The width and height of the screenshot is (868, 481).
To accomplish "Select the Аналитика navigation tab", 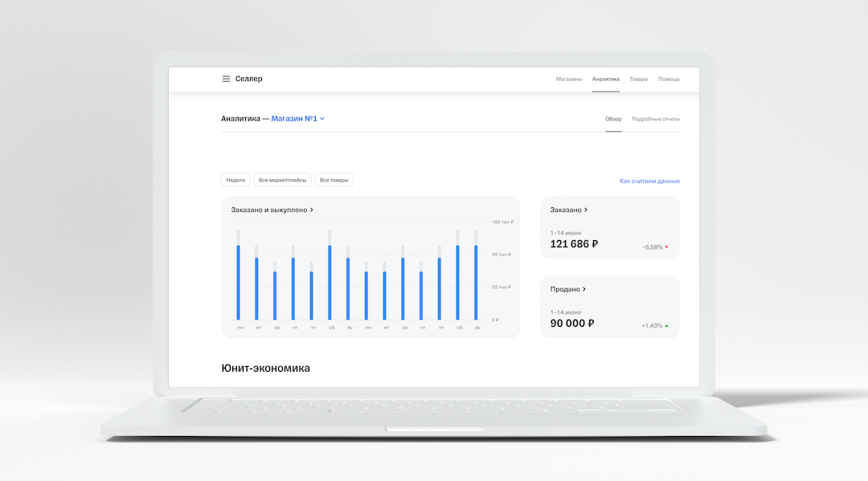I will point(605,79).
